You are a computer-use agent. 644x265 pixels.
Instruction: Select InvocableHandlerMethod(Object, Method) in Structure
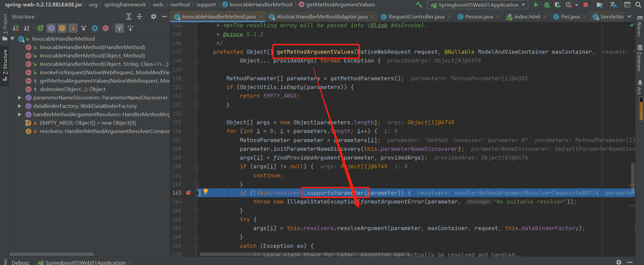[92, 56]
